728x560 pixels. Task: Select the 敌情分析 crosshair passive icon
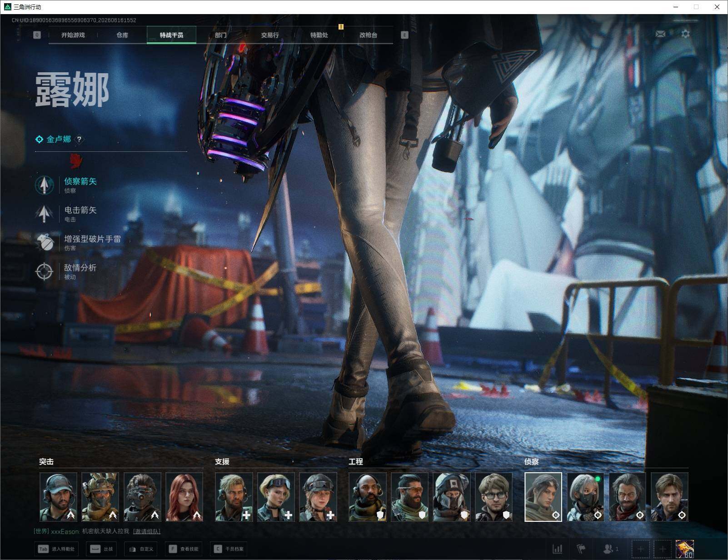(44, 271)
